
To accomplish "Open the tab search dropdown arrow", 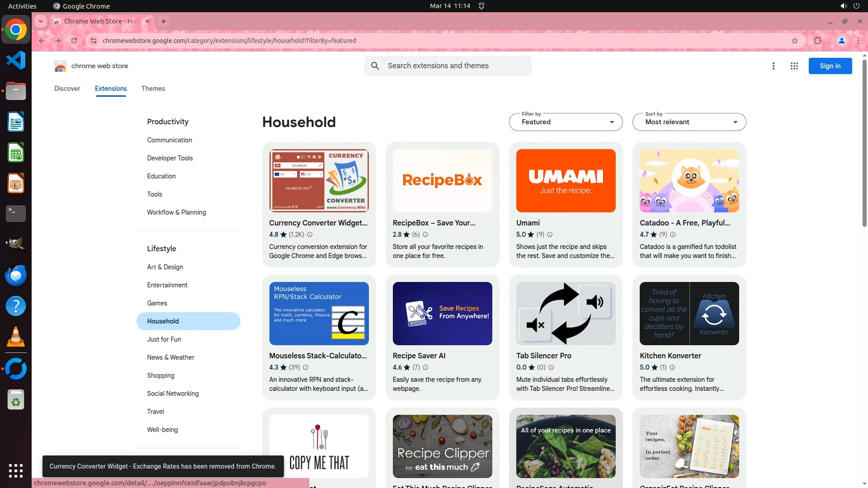I will tap(41, 21).
